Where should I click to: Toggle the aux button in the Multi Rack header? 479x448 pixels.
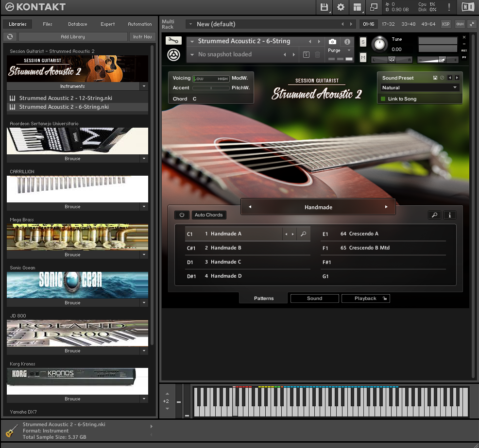(x=460, y=24)
